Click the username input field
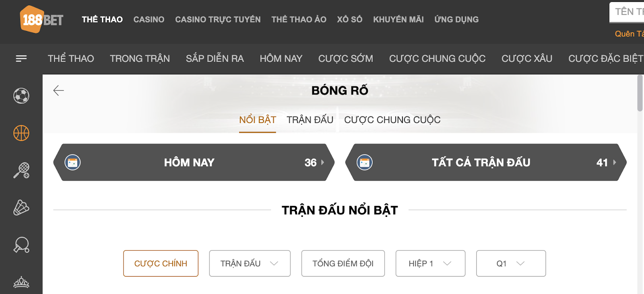This screenshot has height=294, width=644. tap(627, 12)
